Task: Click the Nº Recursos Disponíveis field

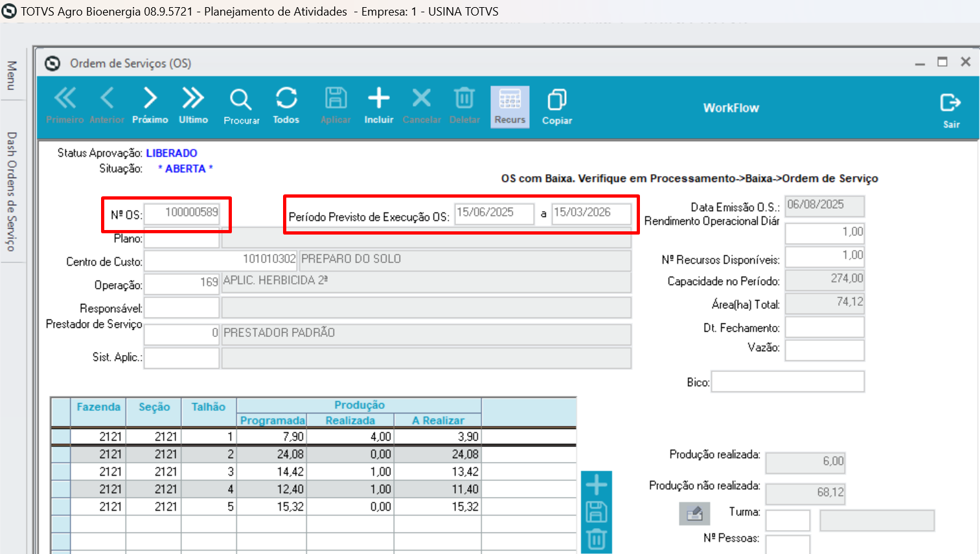Action: [825, 256]
